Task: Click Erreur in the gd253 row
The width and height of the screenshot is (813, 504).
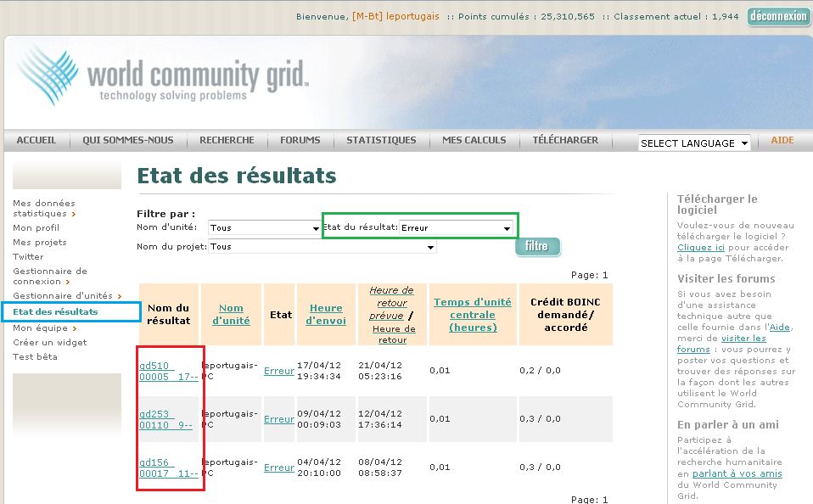Action: 279,419
